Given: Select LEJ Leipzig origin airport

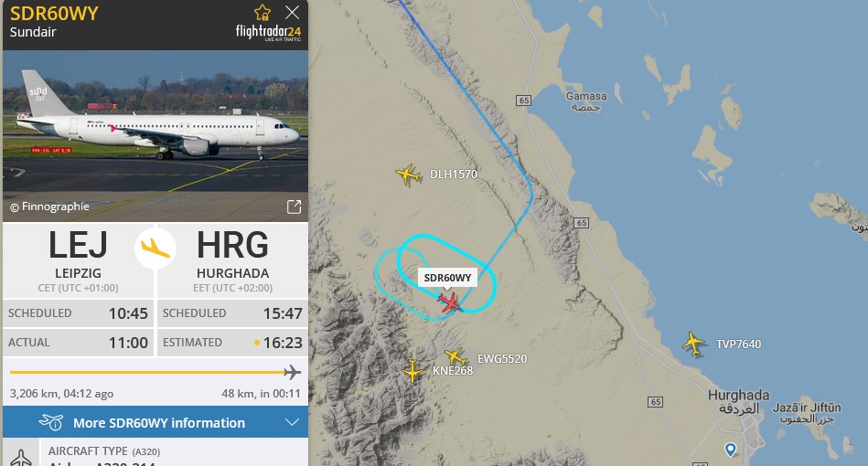Looking at the screenshot, I should pos(78,259).
